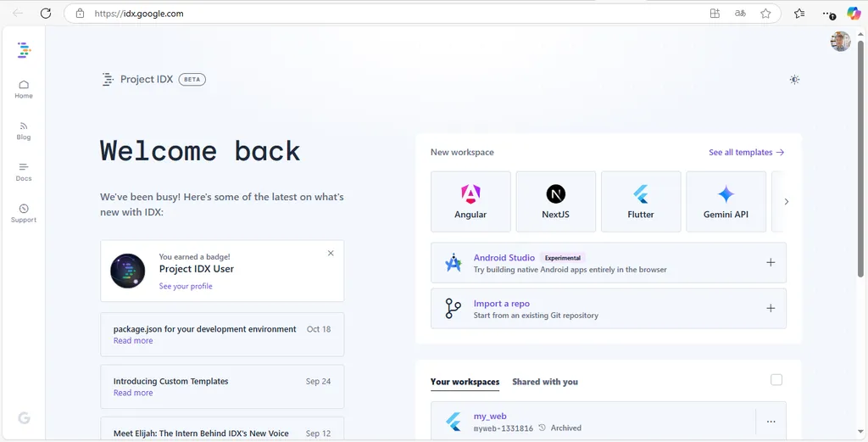868x442 pixels.
Task: Click the Archived status of my_web
Action: coord(560,428)
